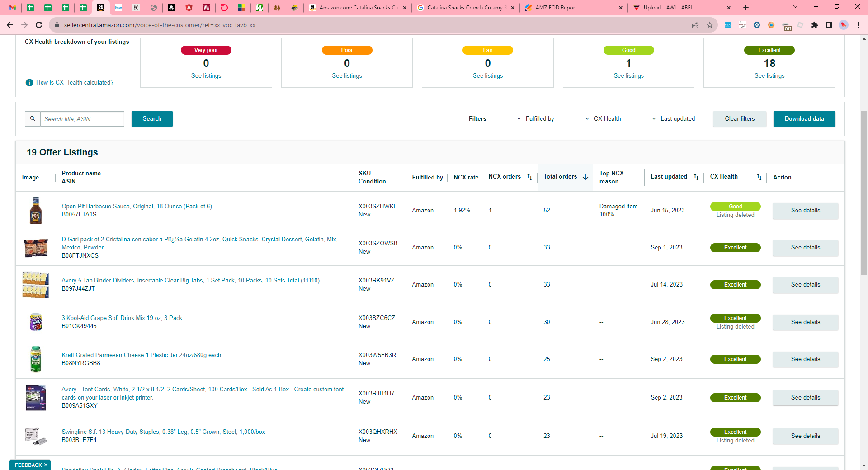This screenshot has height=470, width=868.
Task: Sort by NCX orders column
Action: coord(529,177)
